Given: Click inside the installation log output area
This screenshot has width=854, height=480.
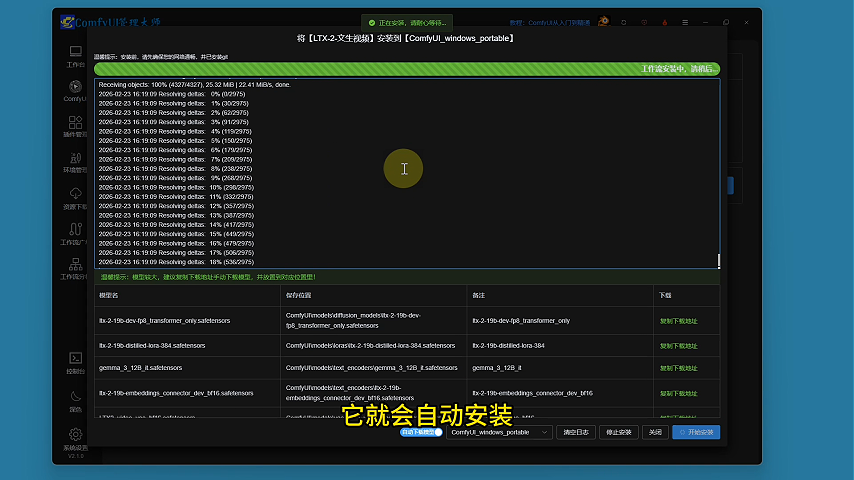Looking at the screenshot, I should click(x=407, y=173).
